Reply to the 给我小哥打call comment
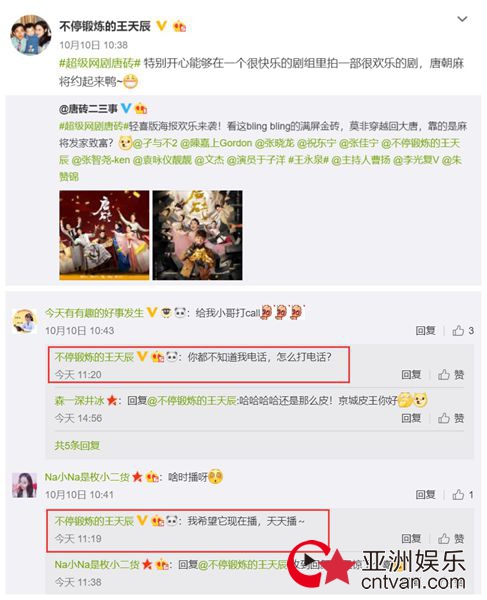 pyautogui.click(x=425, y=331)
